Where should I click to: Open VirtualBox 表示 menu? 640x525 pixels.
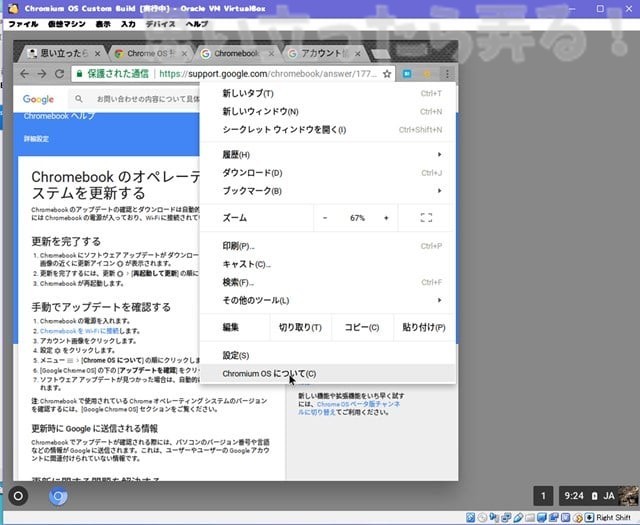coord(103,24)
